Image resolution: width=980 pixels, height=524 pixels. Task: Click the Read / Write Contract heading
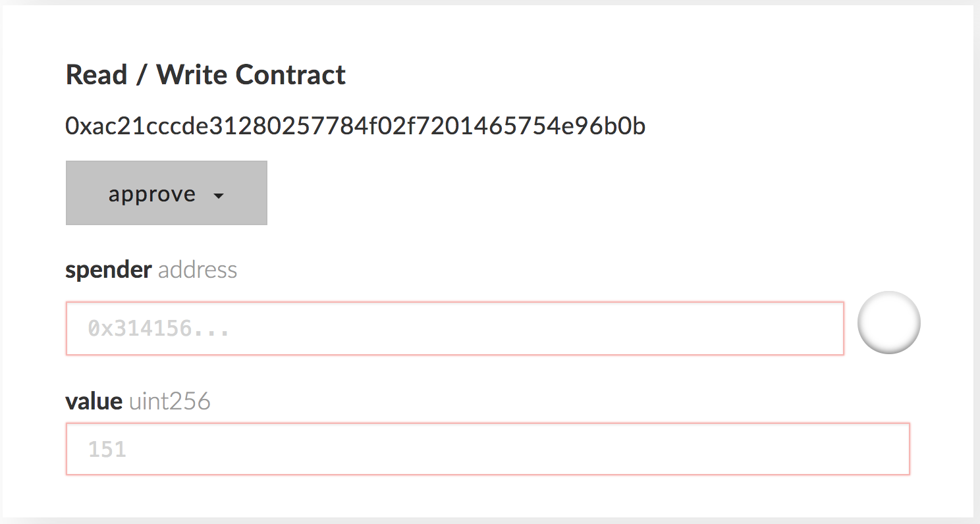pyautogui.click(x=205, y=74)
